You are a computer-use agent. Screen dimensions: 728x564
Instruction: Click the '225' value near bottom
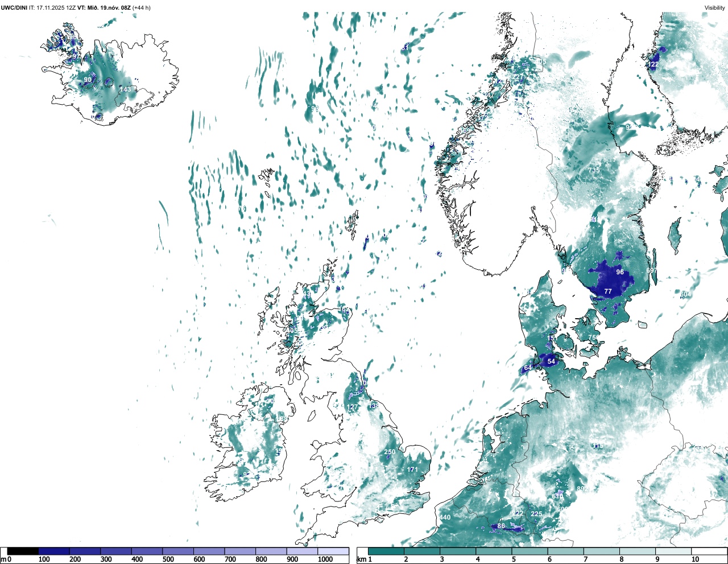point(536,514)
